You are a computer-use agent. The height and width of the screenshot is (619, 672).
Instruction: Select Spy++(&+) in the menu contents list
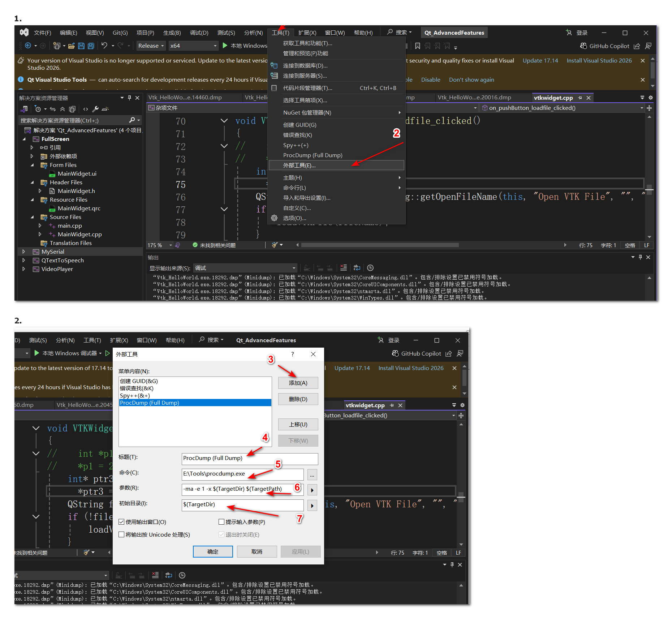pyautogui.click(x=195, y=395)
